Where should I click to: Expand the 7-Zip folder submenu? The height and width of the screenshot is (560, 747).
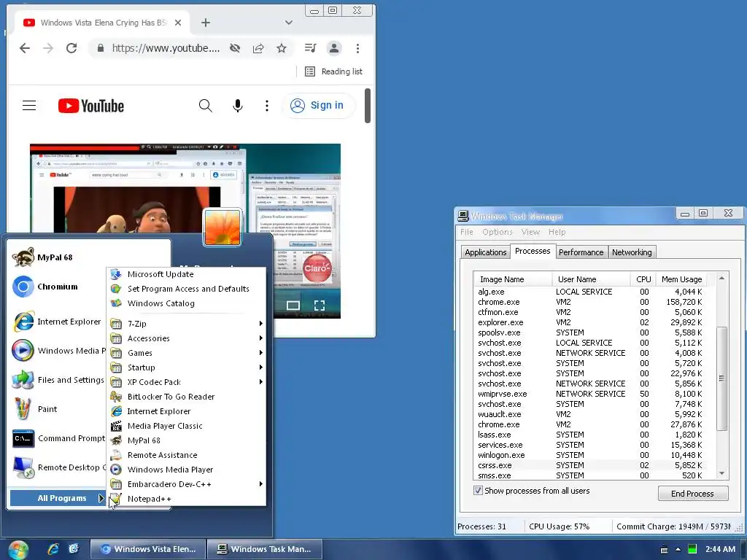[186, 324]
